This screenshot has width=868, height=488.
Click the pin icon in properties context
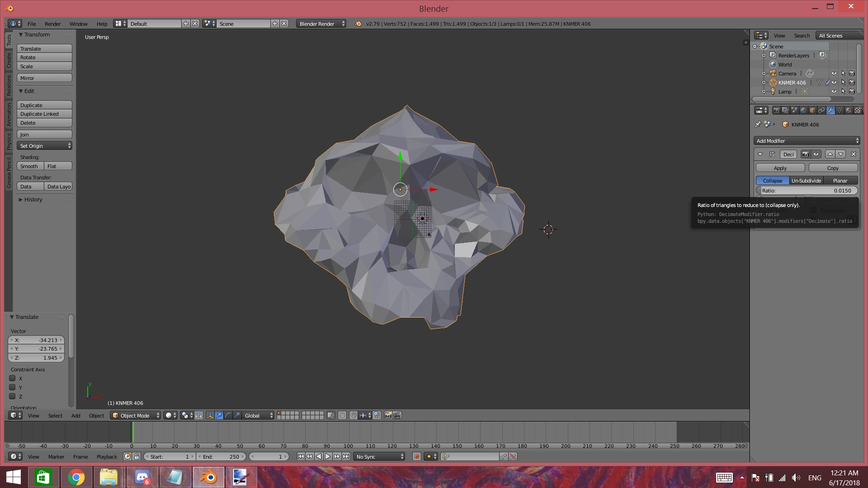(758, 124)
